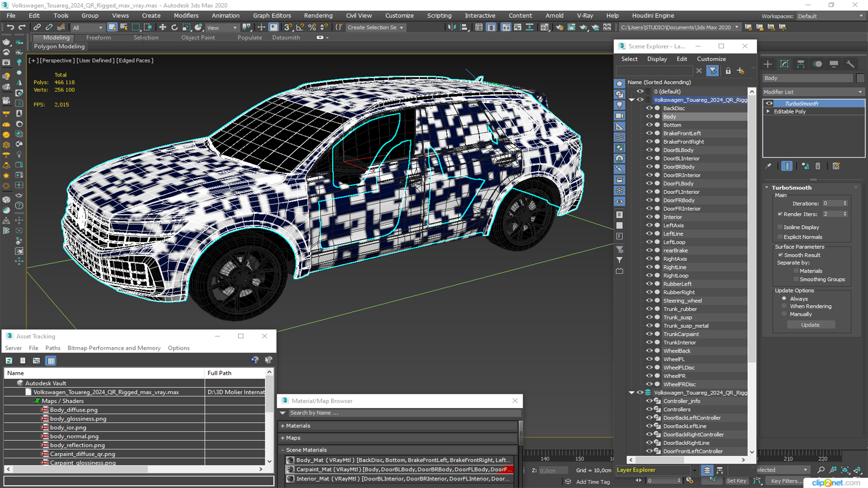The height and width of the screenshot is (488, 868).
Task: Click the Pin Stack icon below modifier stack
Action: point(769,166)
